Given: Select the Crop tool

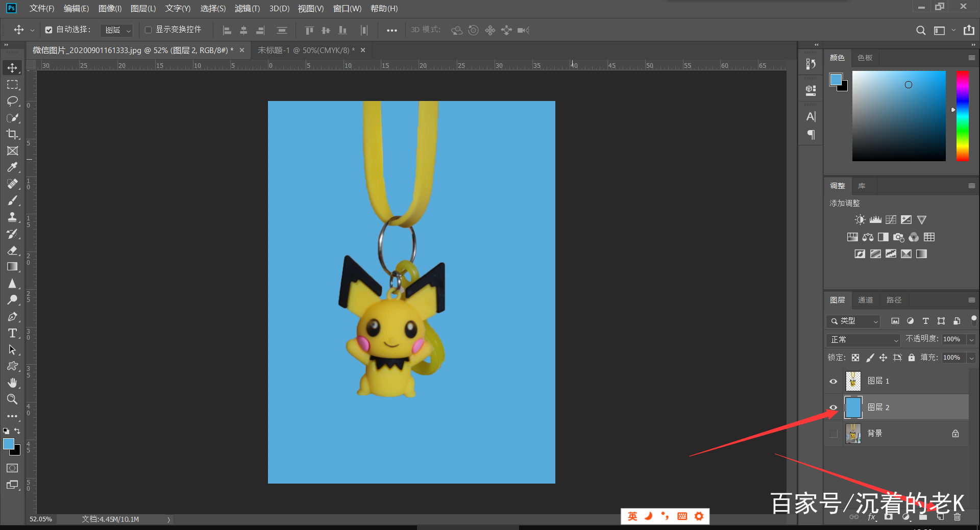Looking at the screenshot, I should (x=12, y=134).
